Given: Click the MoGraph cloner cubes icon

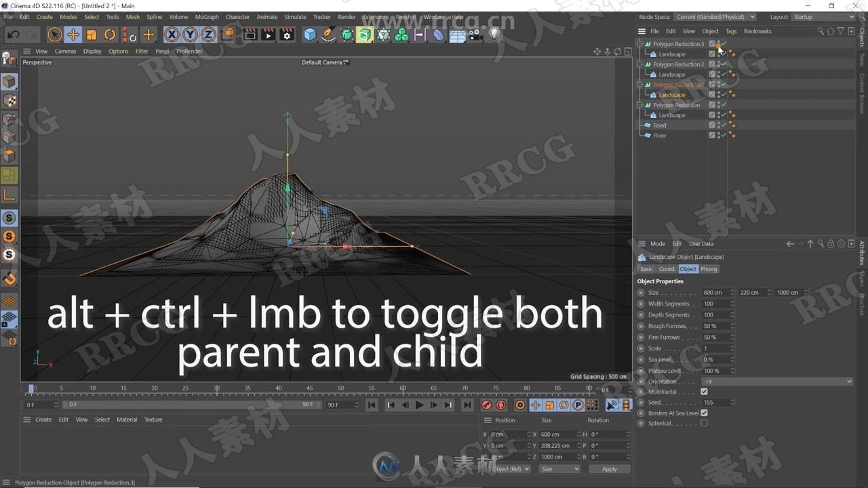Looking at the screenshot, I should [402, 35].
